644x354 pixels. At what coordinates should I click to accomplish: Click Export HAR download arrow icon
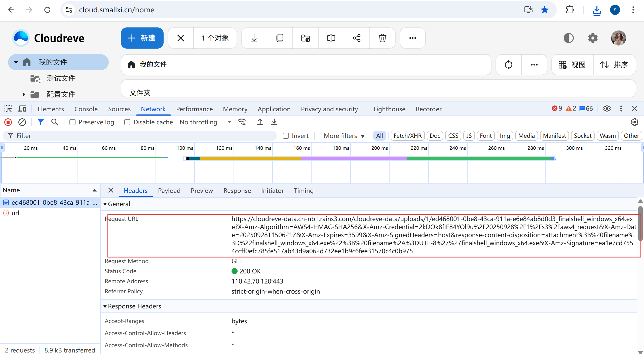pyautogui.click(x=274, y=122)
